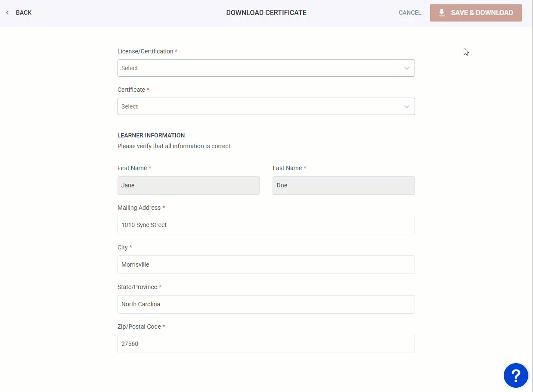This screenshot has height=392, width=533.
Task: Click the chevron icon on Certificate field
Action: [406, 106]
